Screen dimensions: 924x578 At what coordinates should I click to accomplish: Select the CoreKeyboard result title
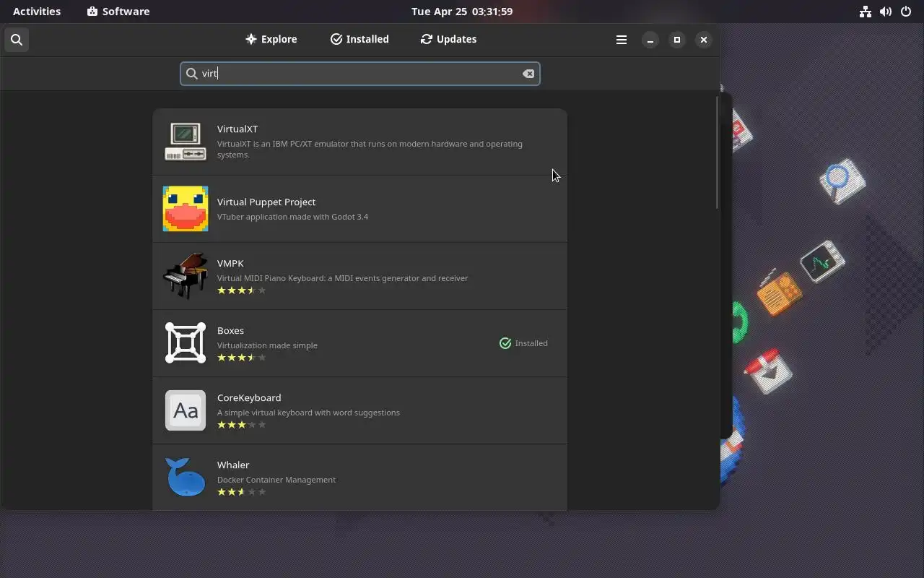click(249, 397)
